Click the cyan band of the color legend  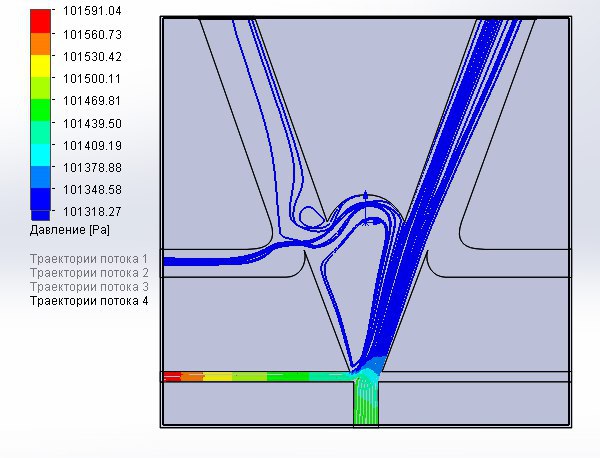pos(40,155)
